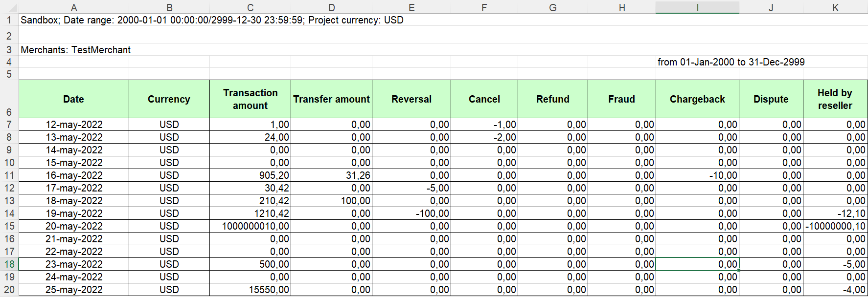Click the Sandbox date range title cell

coord(212,20)
